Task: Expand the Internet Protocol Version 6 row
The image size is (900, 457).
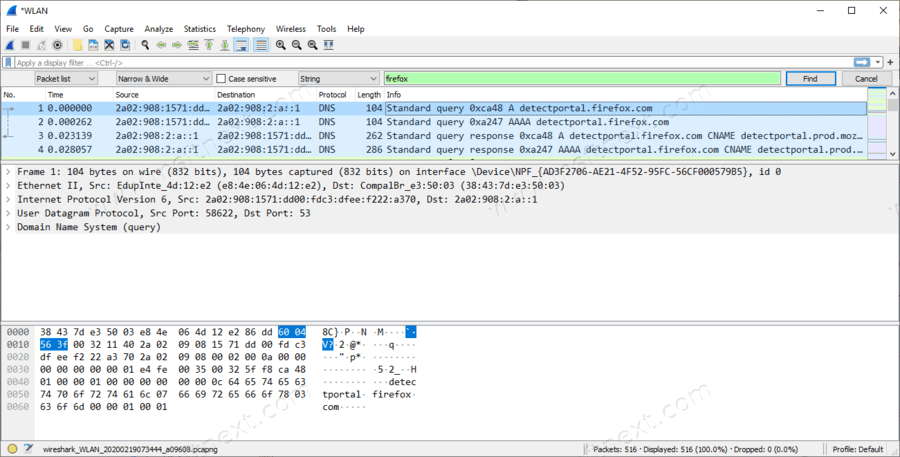Action: point(8,199)
